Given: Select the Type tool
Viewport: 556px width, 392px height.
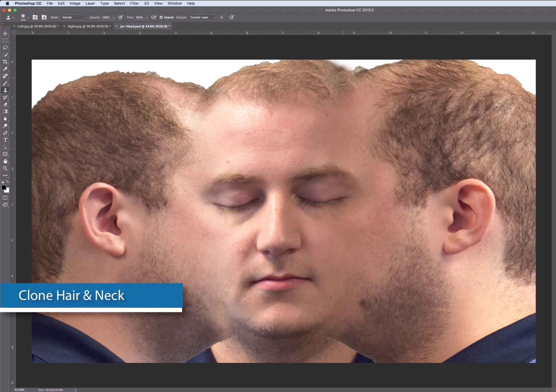Looking at the screenshot, I should click(x=5, y=140).
